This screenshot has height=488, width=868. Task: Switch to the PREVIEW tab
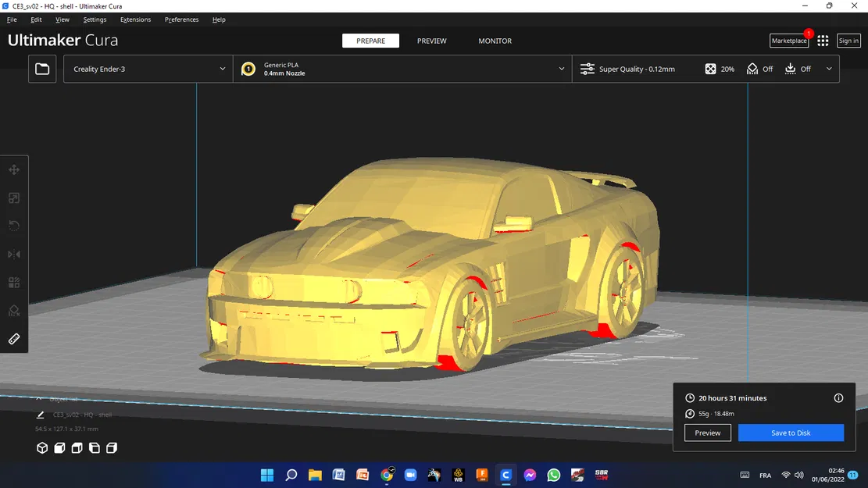431,41
